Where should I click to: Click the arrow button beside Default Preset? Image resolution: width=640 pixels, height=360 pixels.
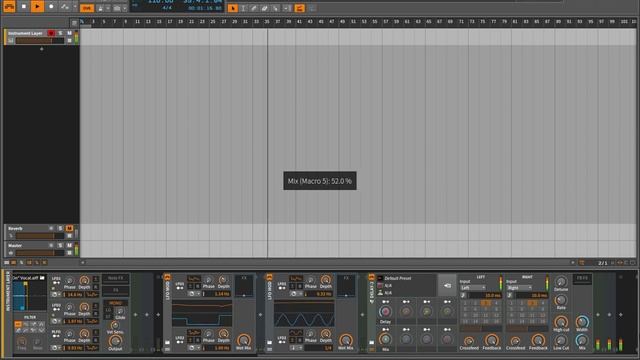click(x=447, y=286)
